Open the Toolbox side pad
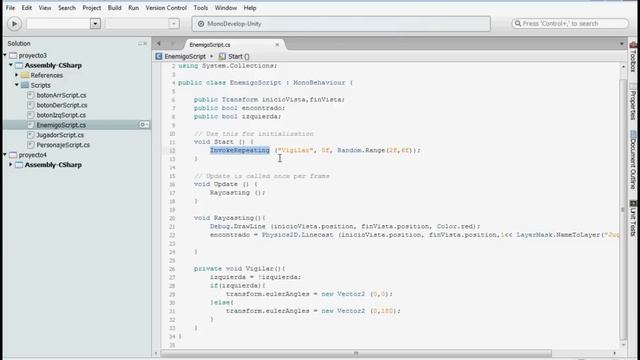The image size is (640, 360). (633, 57)
